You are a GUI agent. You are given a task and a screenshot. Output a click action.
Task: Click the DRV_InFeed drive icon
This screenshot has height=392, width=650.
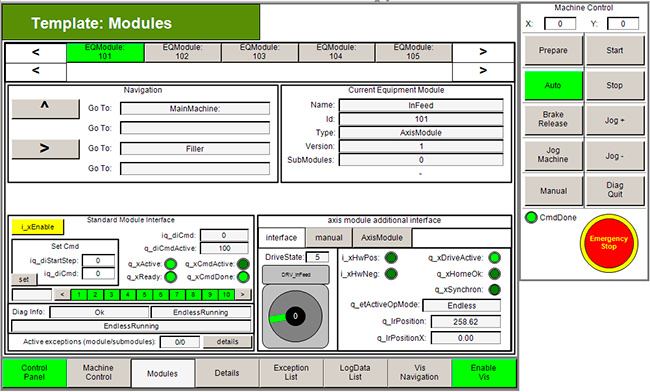point(296,274)
